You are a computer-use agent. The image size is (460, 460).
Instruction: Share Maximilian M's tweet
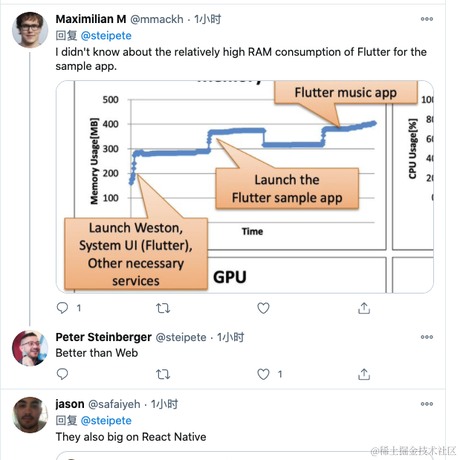364,308
